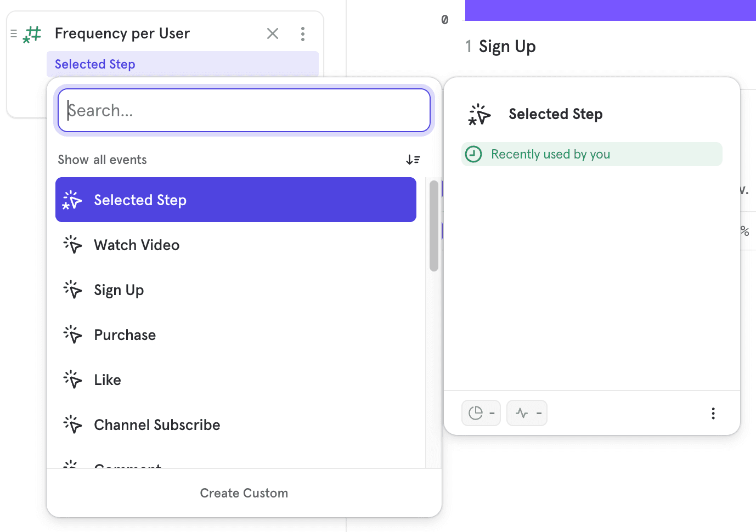756x532 pixels.
Task: Click the sort events icon beside Show all events
Action: pos(413,159)
